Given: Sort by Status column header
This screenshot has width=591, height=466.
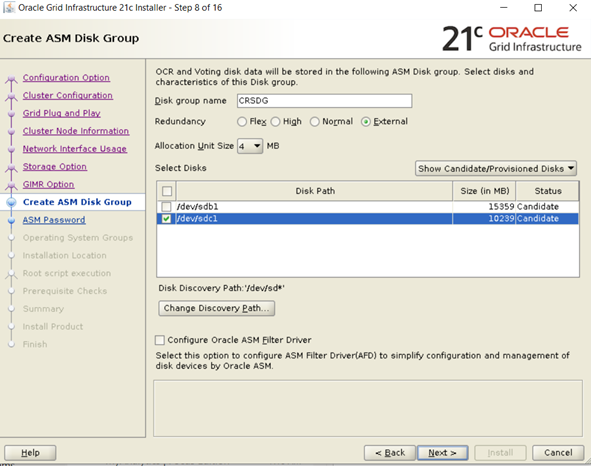Looking at the screenshot, I should (x=548, y=191).
